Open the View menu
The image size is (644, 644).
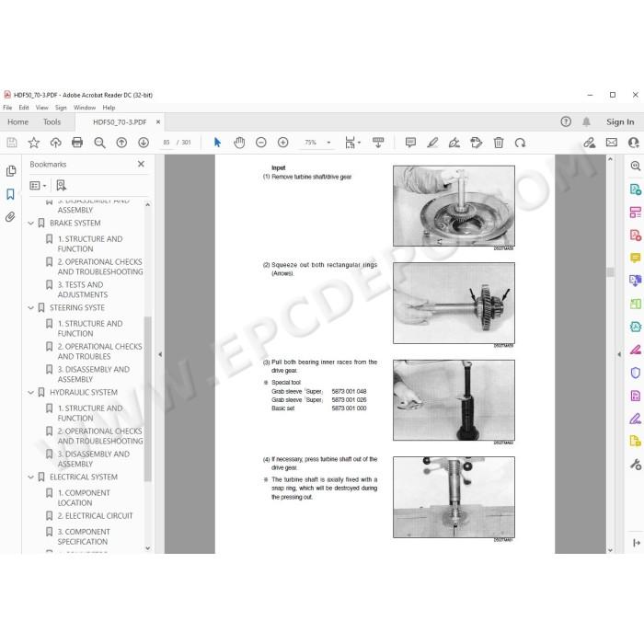42,108
